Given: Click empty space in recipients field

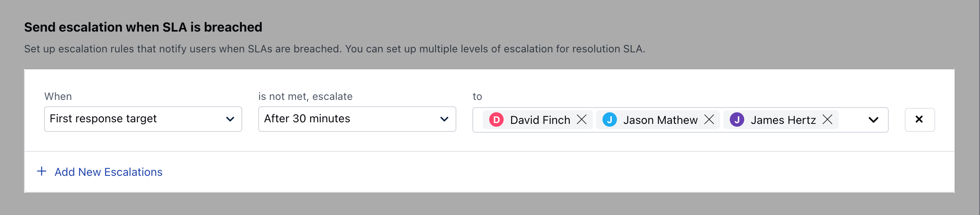Looking at the screenshot, I should pos(852,120).
